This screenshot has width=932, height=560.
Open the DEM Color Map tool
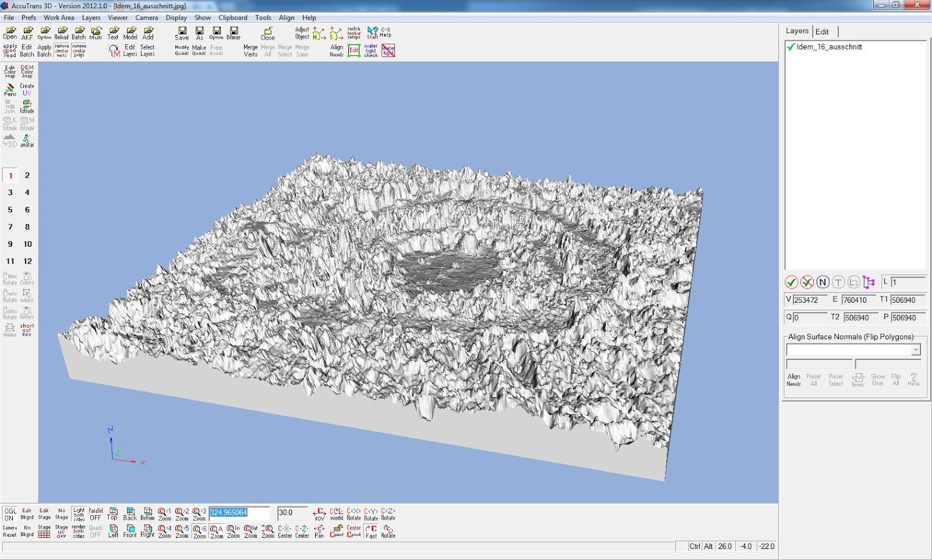[27, 72]
